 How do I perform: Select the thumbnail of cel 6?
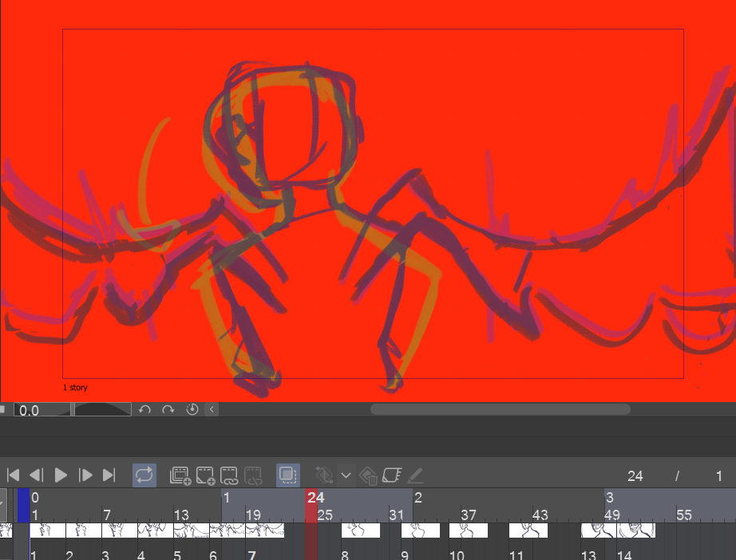228,530
